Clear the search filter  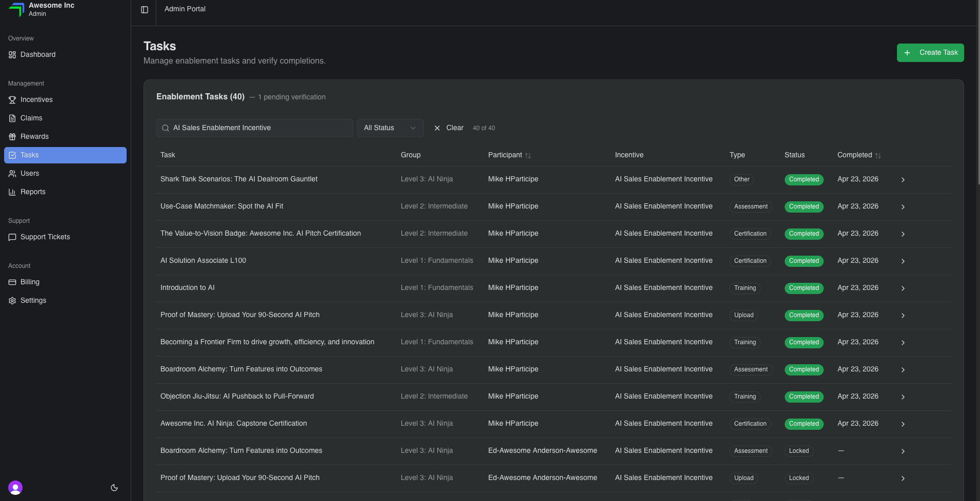(448, 128)
